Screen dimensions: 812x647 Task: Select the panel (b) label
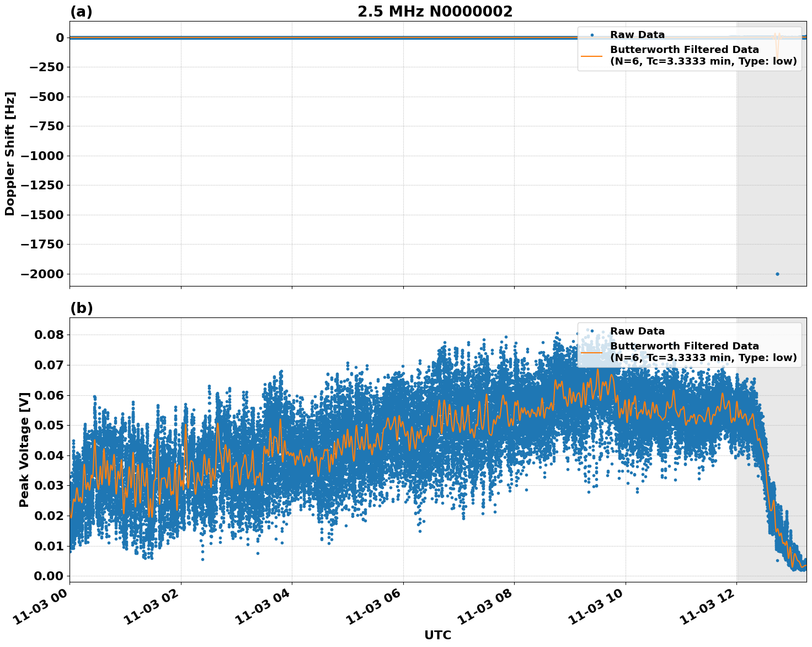point(81,307)
